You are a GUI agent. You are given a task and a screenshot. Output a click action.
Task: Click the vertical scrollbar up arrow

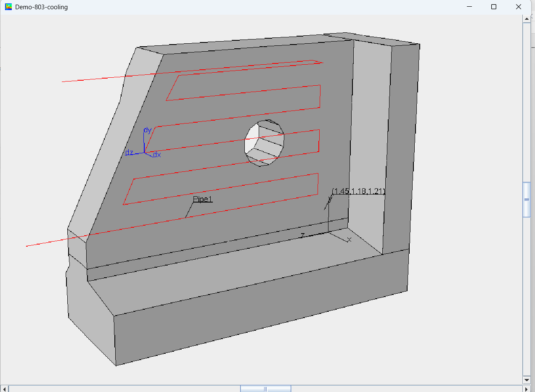[527, 18]
